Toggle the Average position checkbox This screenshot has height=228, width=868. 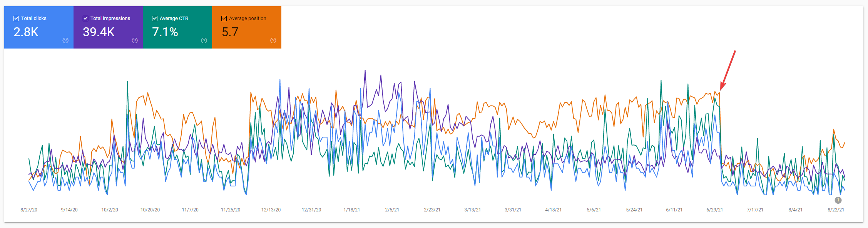pos(224,18)
